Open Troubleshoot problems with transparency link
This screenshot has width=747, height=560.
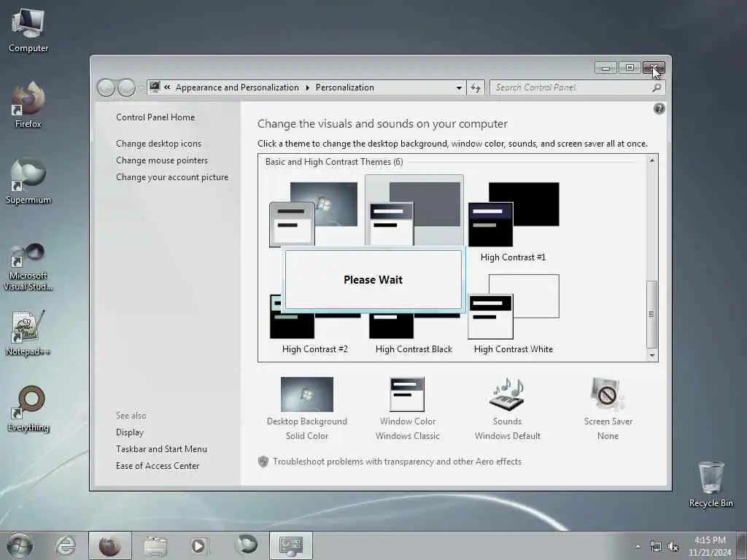pyautogui.click(x=397, y=462)
